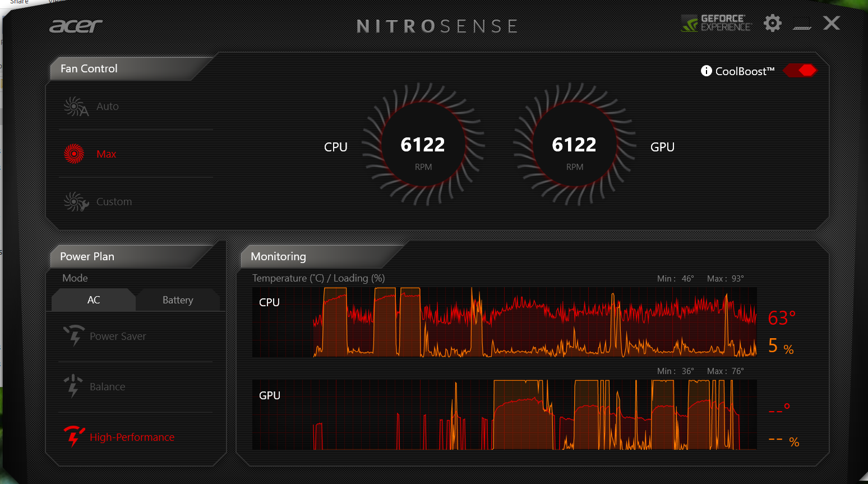This screenshot has width=868, height=484.
Task: Switch to the AC tab
Action: [94, 300]
